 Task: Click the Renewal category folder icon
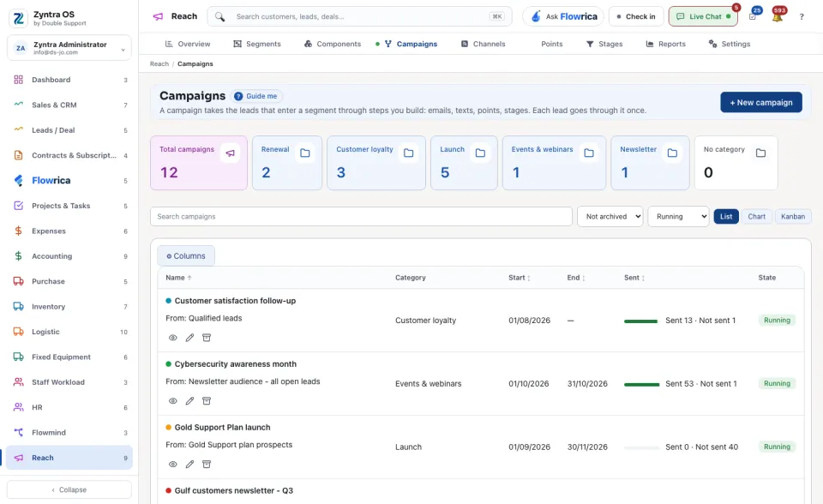coord(305,153)
